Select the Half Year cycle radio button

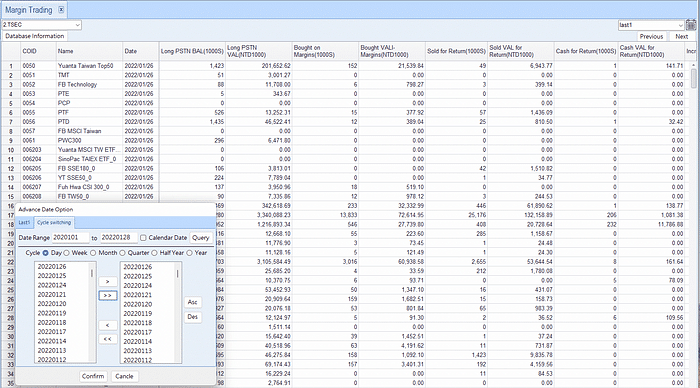tap(154, 253)
